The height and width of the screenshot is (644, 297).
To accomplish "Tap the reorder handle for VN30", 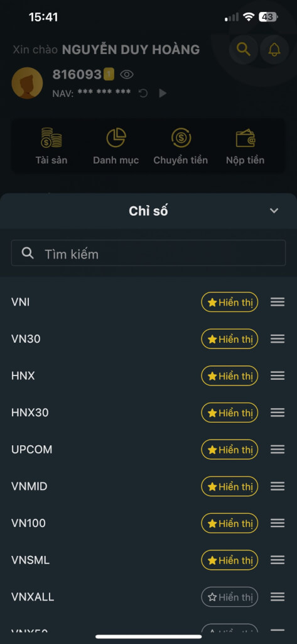I will [x=278, y=339].
